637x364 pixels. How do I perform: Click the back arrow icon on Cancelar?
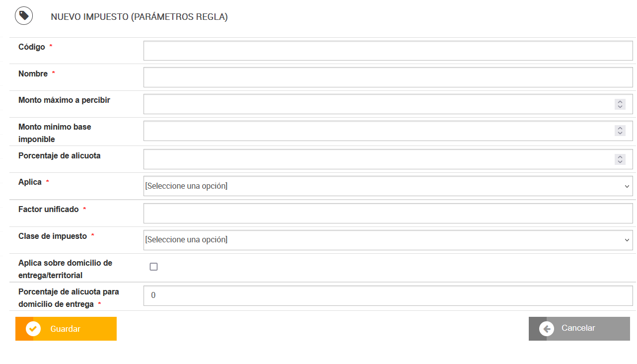pos(547,329)
